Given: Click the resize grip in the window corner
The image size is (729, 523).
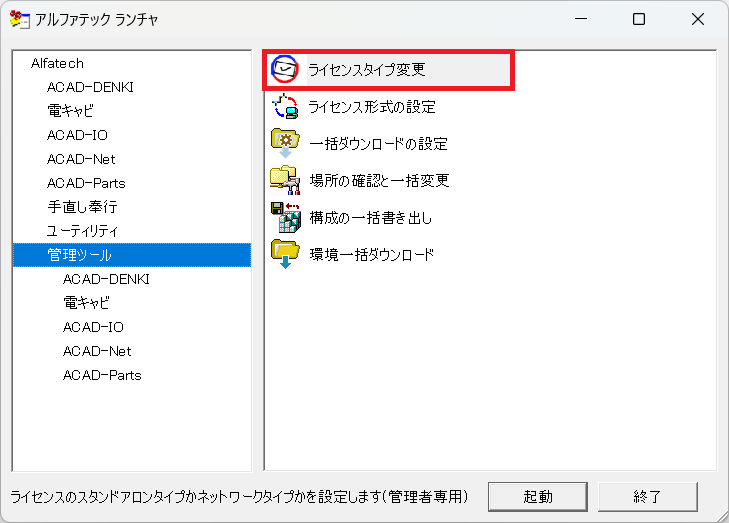Looking at the screenshot, I should pos(722,516).
